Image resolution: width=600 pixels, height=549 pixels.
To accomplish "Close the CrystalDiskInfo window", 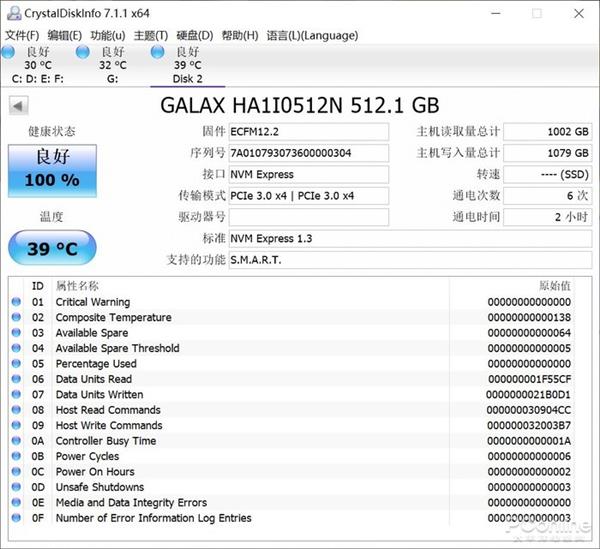I will pos(579,13).
